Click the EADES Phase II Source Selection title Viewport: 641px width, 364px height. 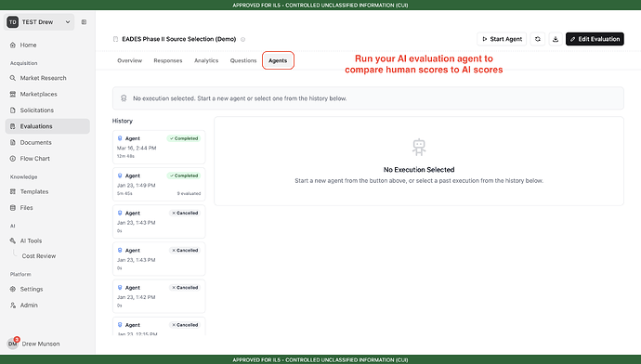179,39
